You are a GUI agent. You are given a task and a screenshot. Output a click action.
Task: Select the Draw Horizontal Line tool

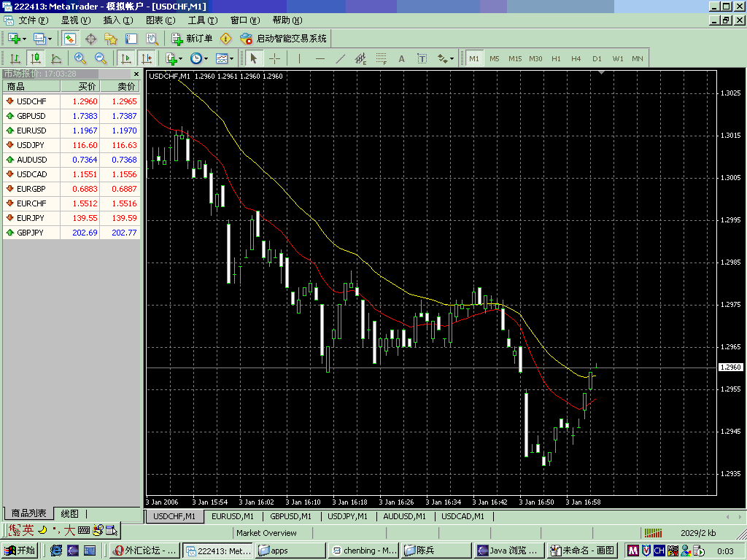point(319,58)
